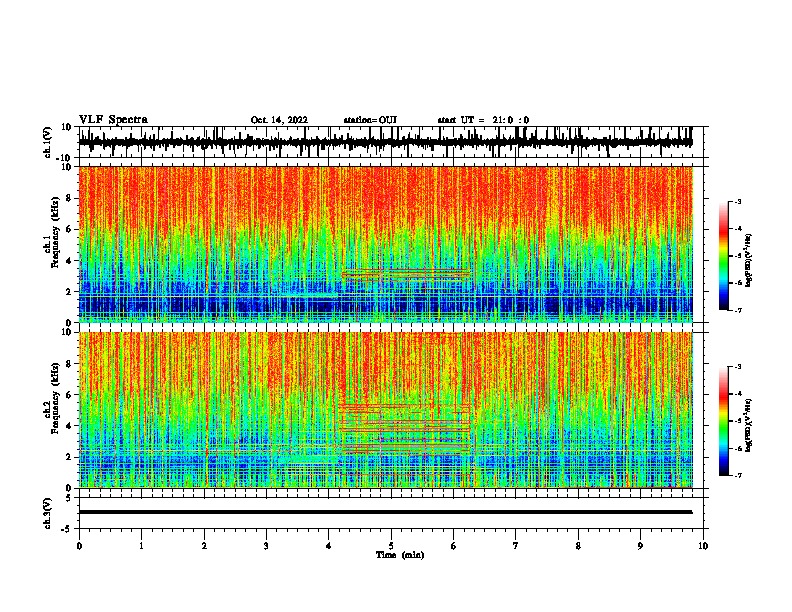Image resolution: width=792 pixels, height=612 pixels.
Task: Click the "-3" label on the ch.1 color scale
Action: coord(737,201)
